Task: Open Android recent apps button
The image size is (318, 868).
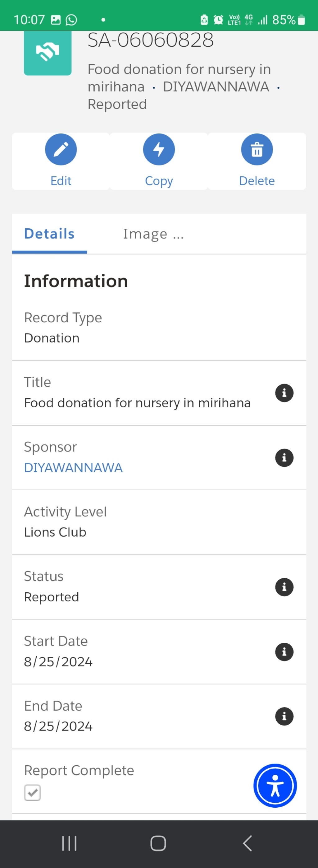Action: [x=69, y=843]
